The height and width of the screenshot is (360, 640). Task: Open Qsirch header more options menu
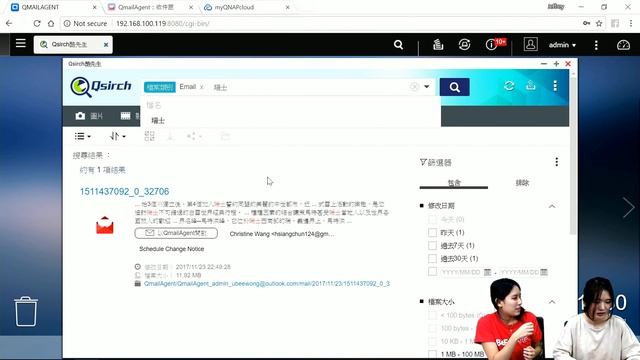[555, 86]
